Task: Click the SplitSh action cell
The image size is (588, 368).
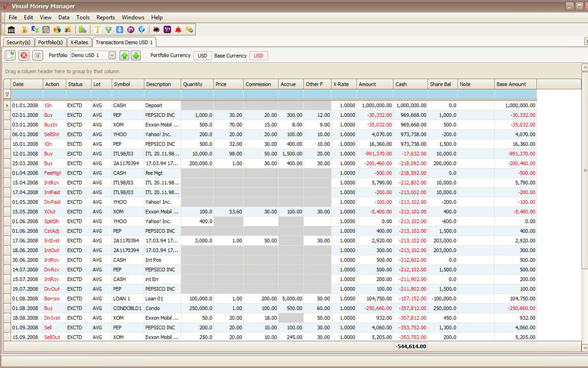Action: click(54, 222)
